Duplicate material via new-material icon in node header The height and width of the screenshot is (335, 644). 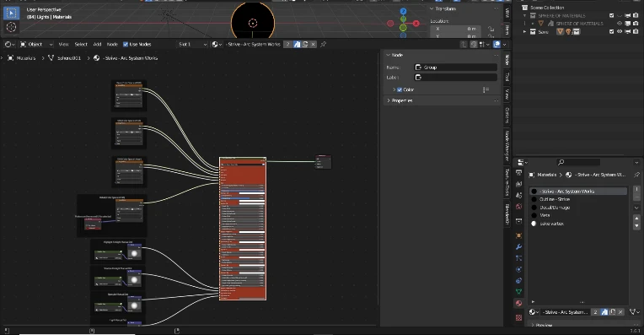click(305, 45)
